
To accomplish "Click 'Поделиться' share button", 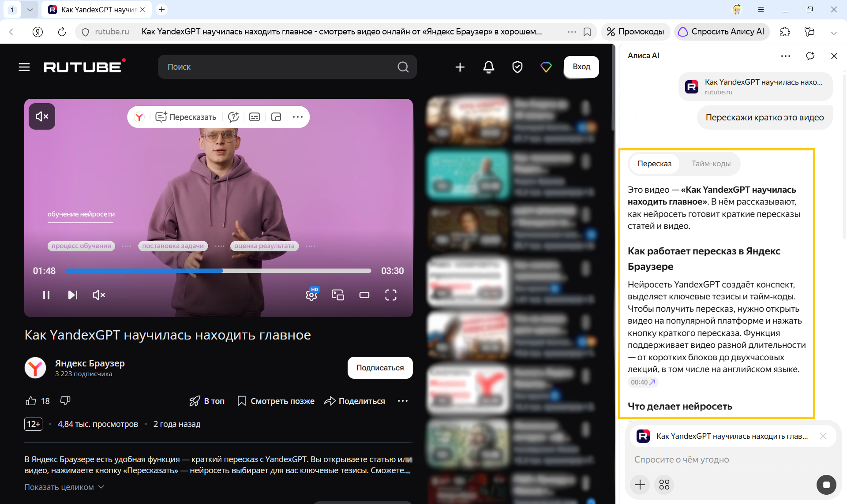I will (x=355, y=401).
